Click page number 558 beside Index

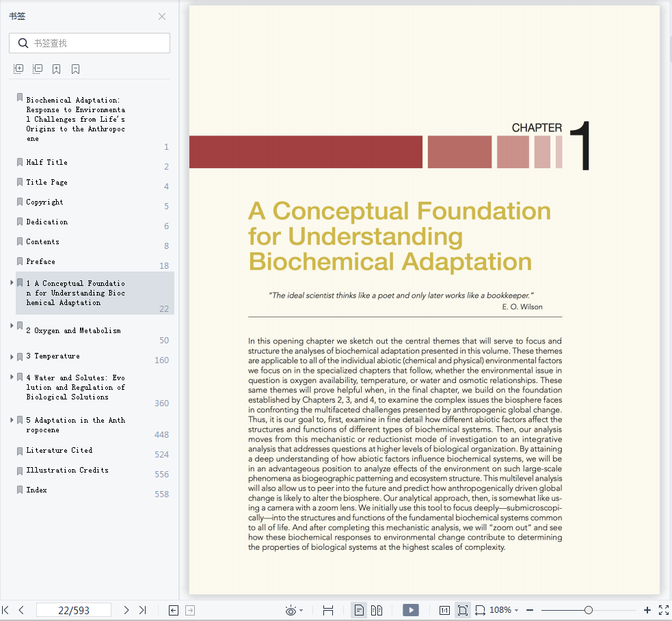161,494
